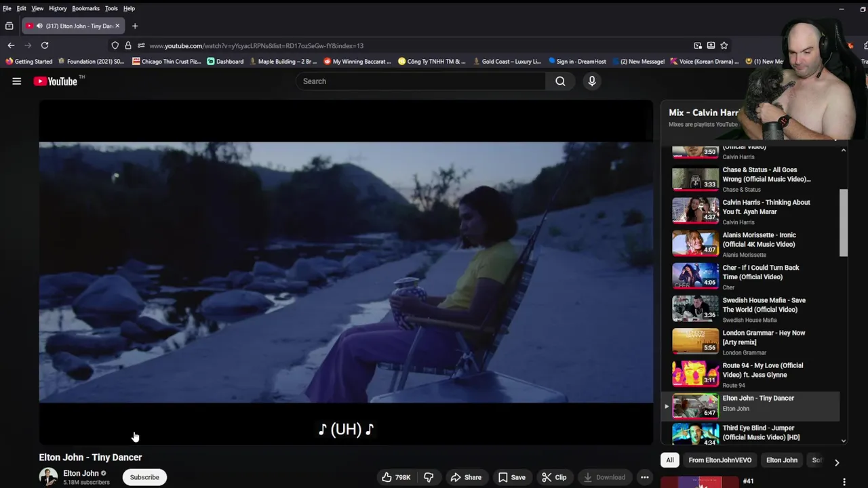Play Route 94 - My Love
The height and width of the screenshot is (488, 868).
click(751, 374)
